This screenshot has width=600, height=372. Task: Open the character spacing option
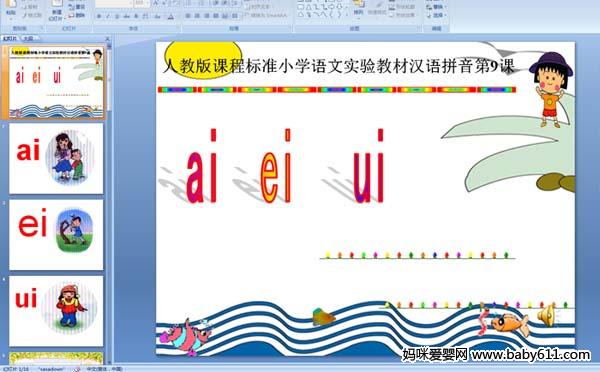(x=145, y=16)
